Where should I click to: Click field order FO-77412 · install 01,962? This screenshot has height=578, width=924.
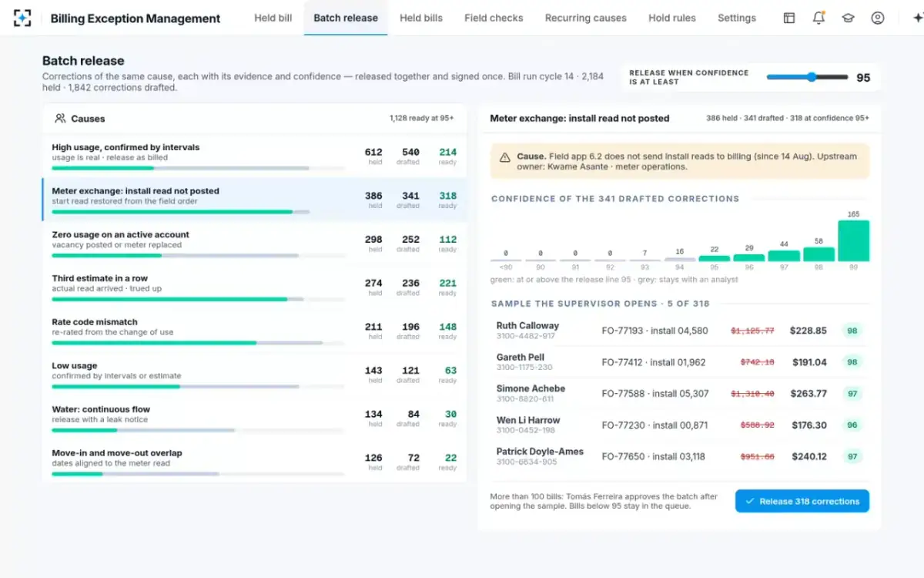654,362
